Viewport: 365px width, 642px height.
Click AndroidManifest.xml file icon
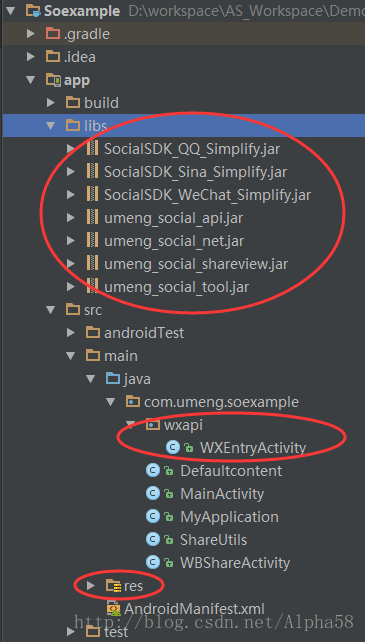click(113, 609)
